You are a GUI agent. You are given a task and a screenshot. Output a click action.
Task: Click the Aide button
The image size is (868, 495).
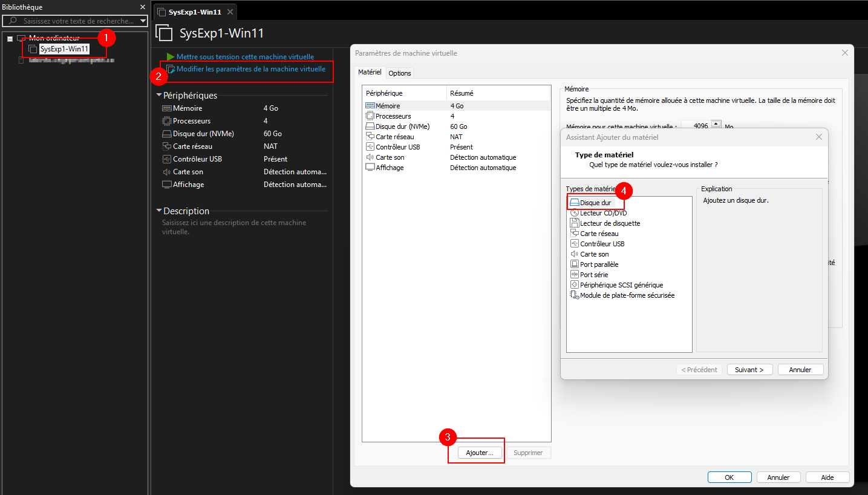click(827, 477)
